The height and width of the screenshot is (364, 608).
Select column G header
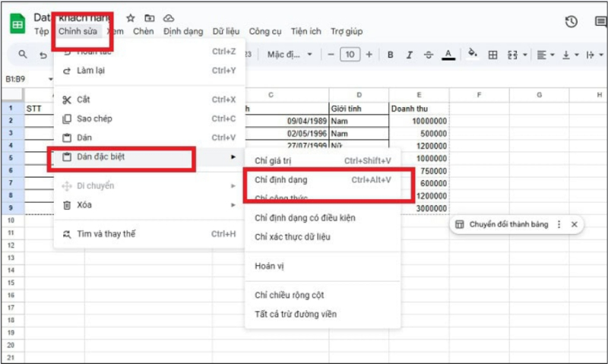click(540, 95)
